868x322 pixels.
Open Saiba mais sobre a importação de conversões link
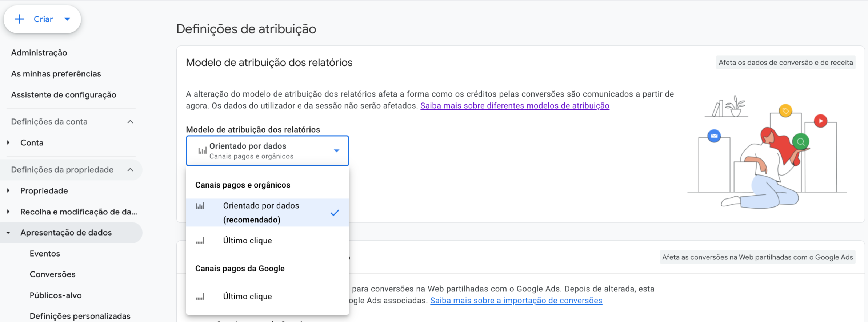(516, 301)
